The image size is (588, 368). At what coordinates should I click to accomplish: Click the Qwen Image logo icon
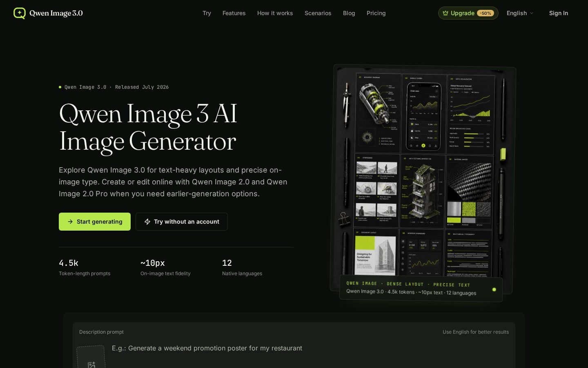point(19,13)
